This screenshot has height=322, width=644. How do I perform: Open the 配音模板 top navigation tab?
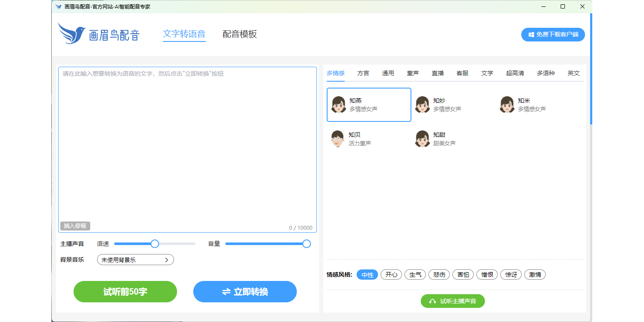[x=239, y=34]
